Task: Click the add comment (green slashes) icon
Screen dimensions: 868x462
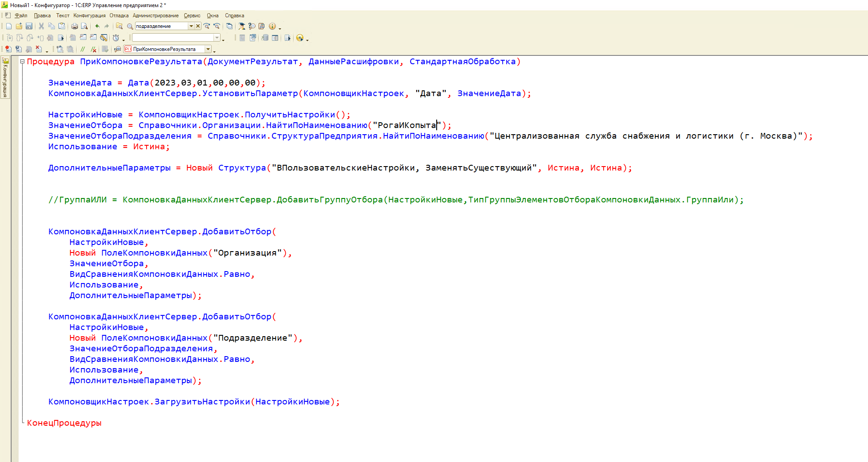Action: [82, 49]
